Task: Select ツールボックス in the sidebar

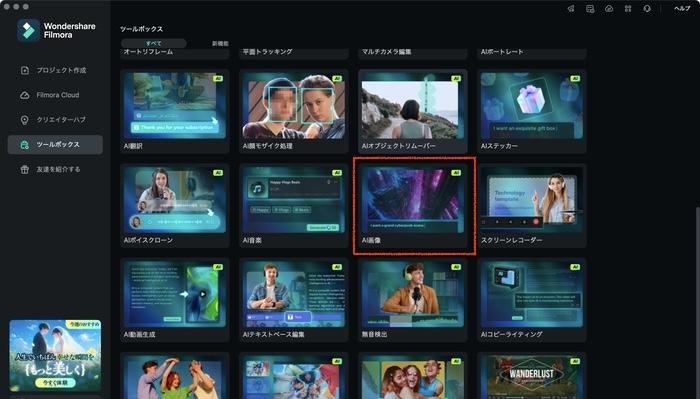Action: point(55,145)
